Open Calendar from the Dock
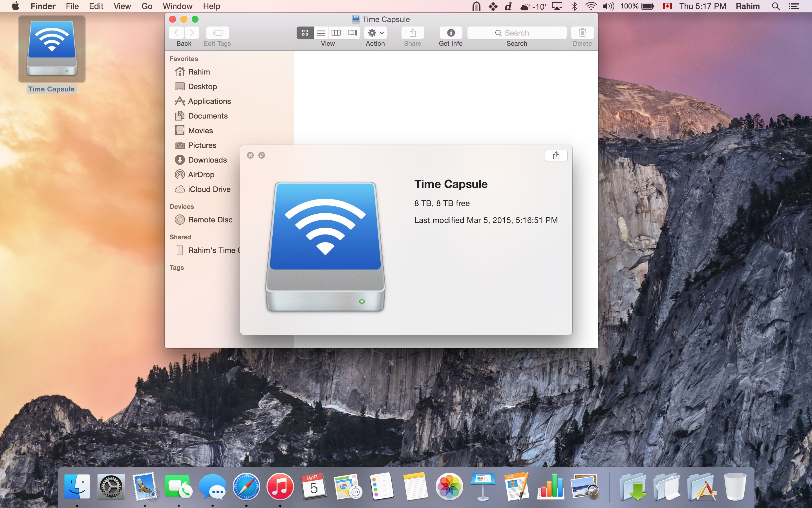 (x=314, y=487)
